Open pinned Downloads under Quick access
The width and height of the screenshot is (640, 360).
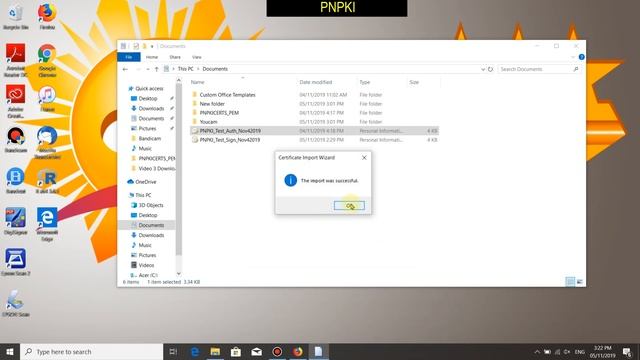click(x=151, y=109)
